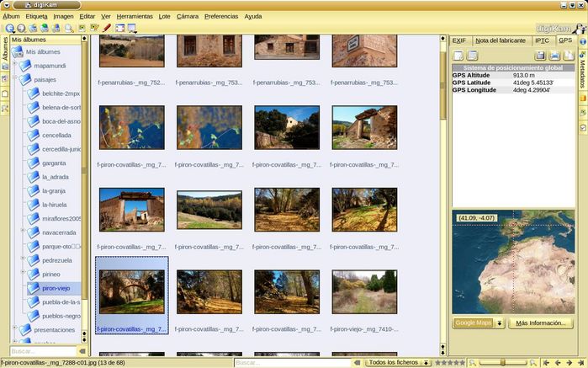588x368 pixels.
Task: Click the Buscar field in bottom status bar
Action: [293, 363]
